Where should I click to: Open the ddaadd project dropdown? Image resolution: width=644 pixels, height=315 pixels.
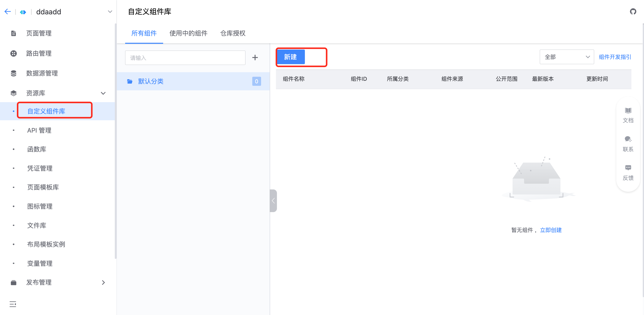coord(110,12)
